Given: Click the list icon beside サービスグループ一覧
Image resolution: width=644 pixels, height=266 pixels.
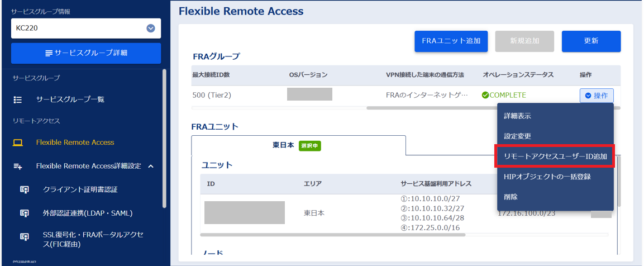Looking at the screenshot, I should point(18,99).
